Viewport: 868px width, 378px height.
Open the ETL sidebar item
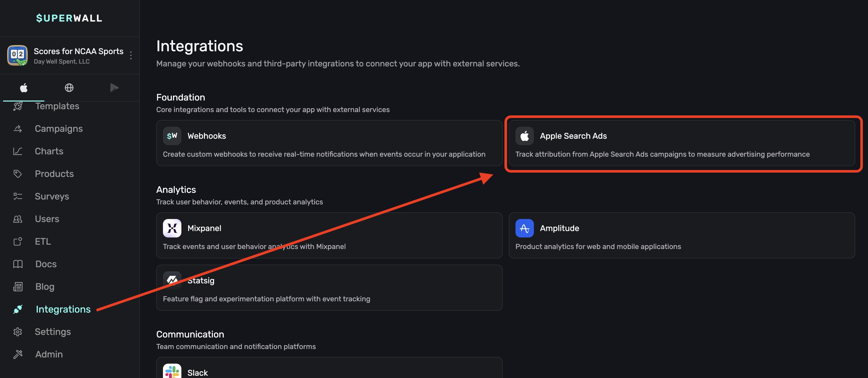[43, 242]
